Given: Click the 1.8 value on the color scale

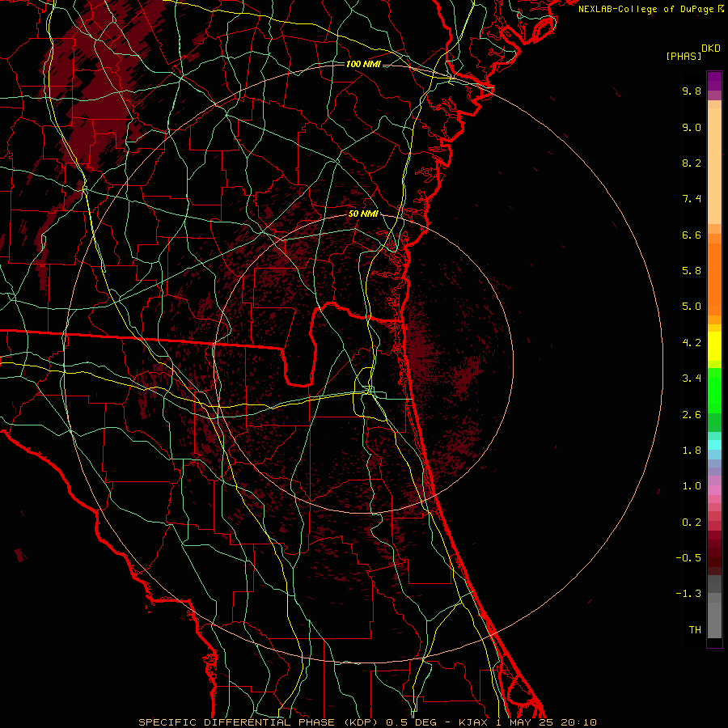Looking at the screenshot, I should [x=692, y=451].
